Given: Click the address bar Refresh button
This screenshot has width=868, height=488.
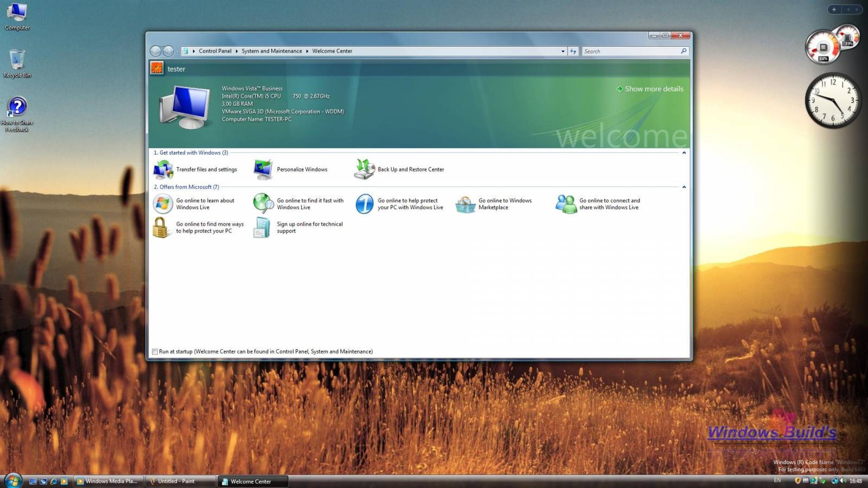Looking at the screenshot, I should [x=573, y=51].
